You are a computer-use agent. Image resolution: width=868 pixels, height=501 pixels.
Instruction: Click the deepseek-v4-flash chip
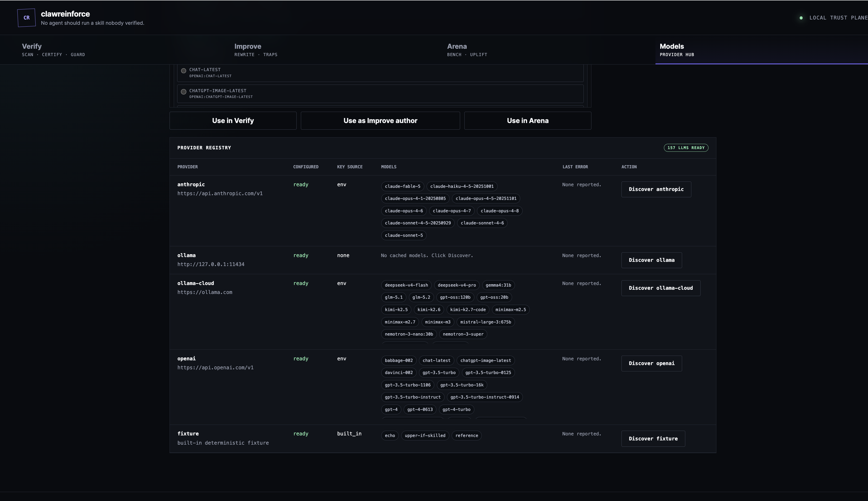[x=406, y=285]
